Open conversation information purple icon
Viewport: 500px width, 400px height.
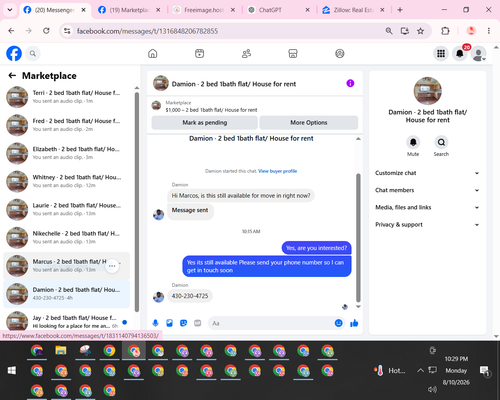[350, 83]
